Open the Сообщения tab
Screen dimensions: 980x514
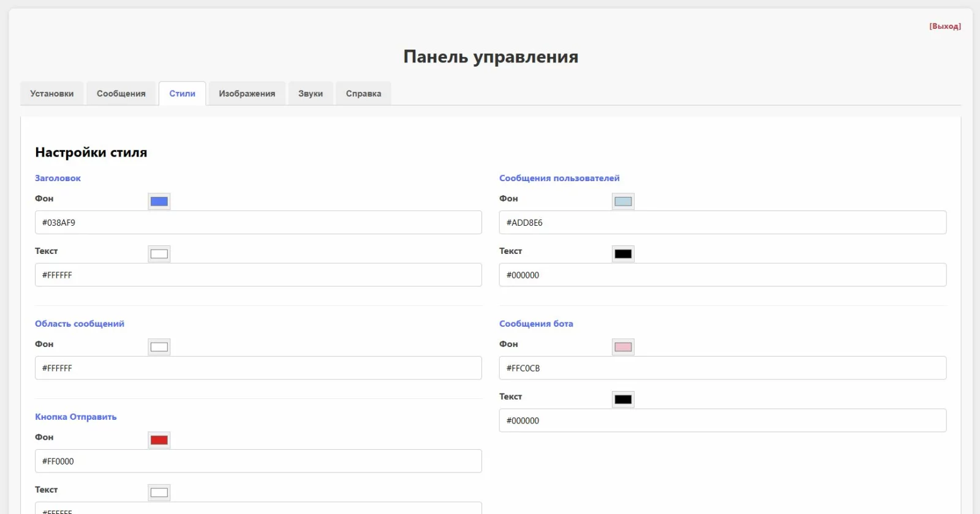tap(121, 94)
